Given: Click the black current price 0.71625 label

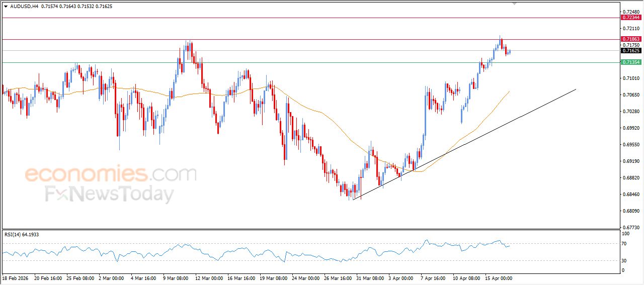Looking at the screenshot, I should (631, 51).
